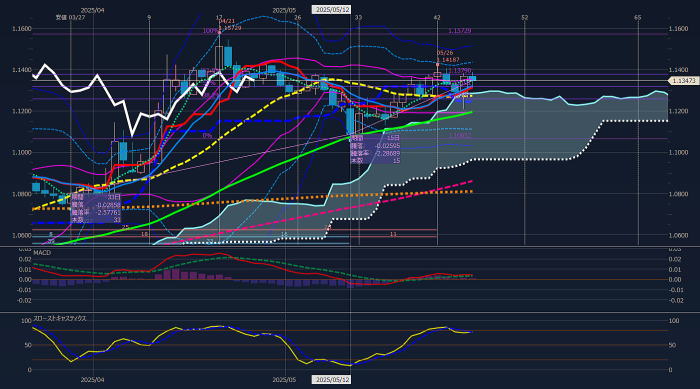Click 50 on the right stochastics scale
Screen dimensions: 700x389
pos(672,345)
